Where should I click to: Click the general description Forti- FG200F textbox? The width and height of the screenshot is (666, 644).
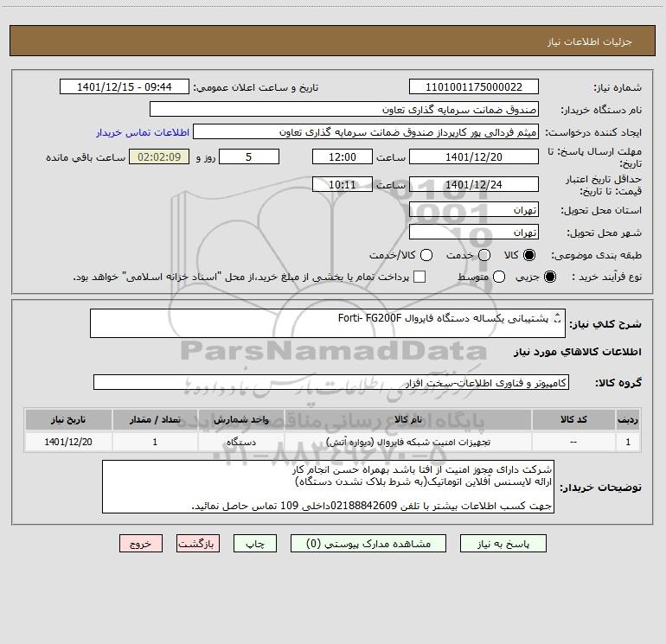(328, 323)
